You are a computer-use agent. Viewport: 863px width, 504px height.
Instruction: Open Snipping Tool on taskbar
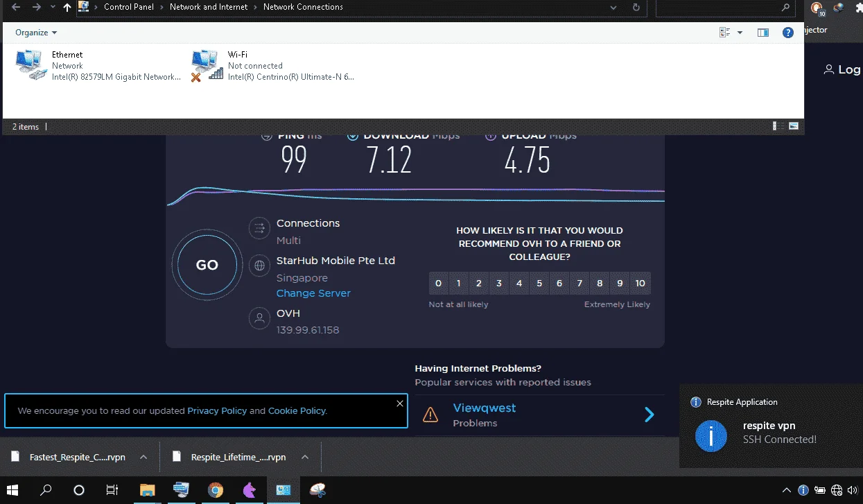point(318,490)
